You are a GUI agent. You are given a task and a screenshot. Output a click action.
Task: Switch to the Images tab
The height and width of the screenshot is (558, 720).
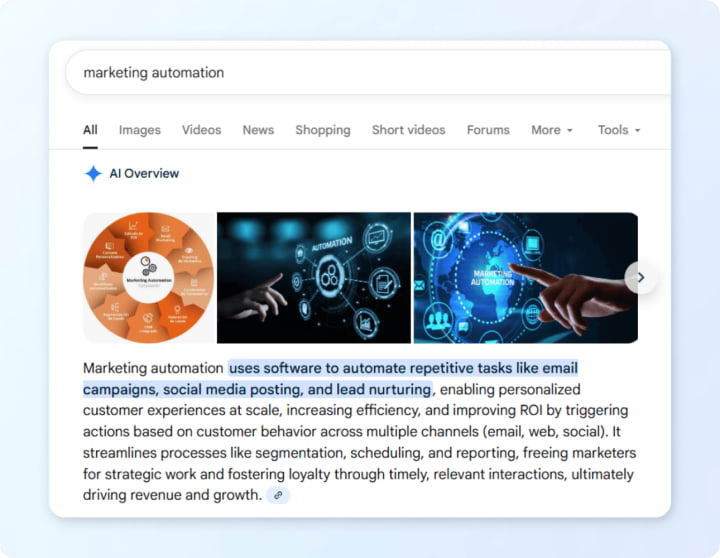140,130
